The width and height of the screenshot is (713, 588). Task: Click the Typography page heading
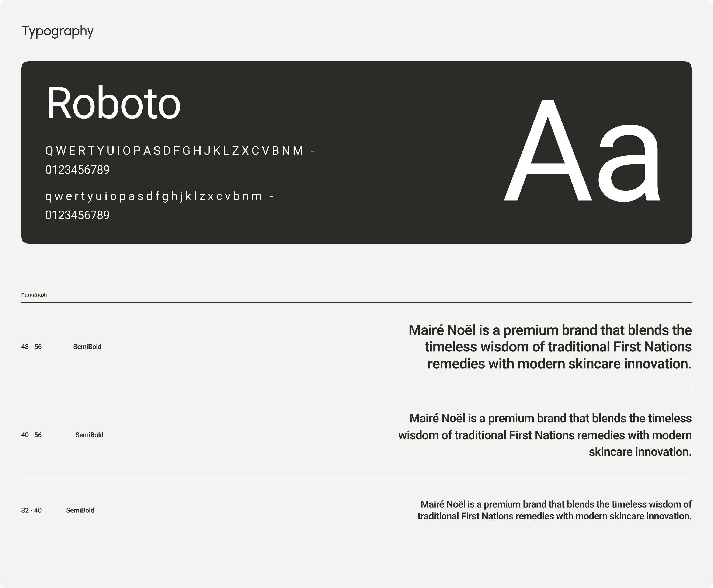pos(57,31)
